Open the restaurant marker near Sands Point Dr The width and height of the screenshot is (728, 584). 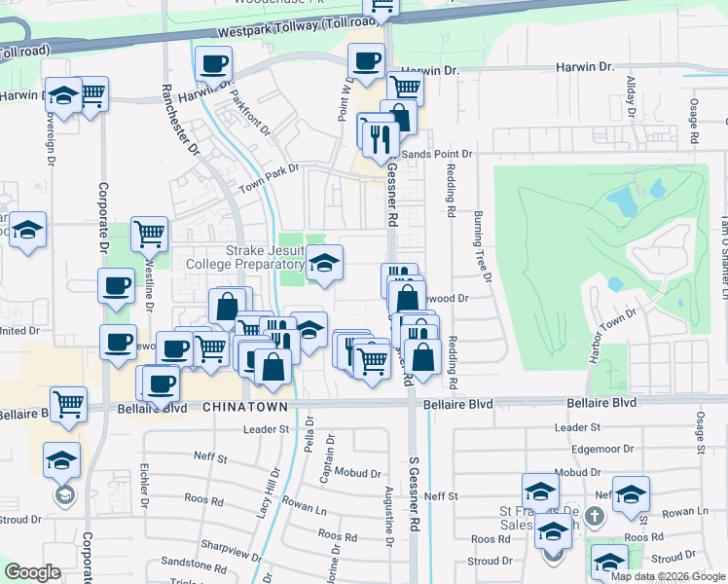click(381, 141)
